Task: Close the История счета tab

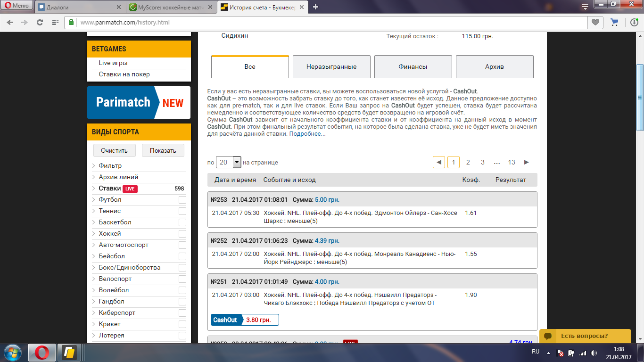Action: [x=302, y=7]
